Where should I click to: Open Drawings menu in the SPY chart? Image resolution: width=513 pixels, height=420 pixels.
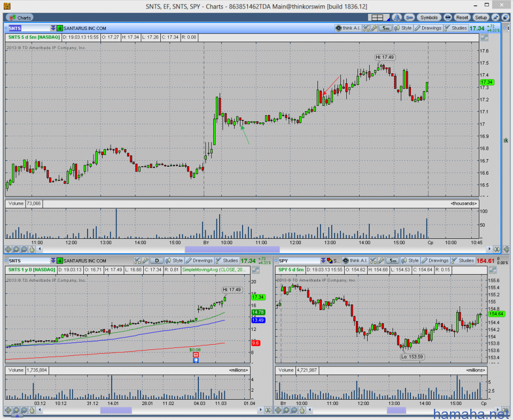[436, 261]
